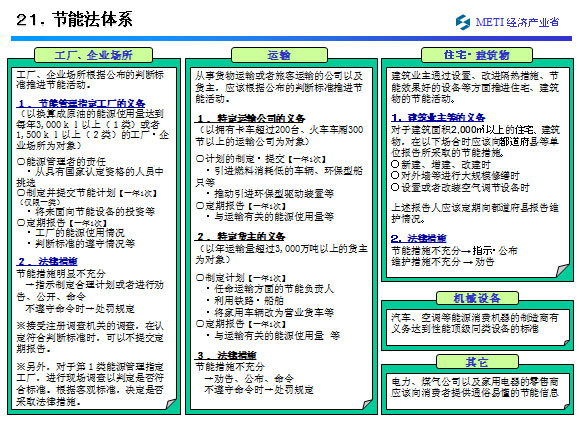This screenshot has height=433, width=580.
Task: Click the folded page corner in transport panel
Action: (367, 403)
